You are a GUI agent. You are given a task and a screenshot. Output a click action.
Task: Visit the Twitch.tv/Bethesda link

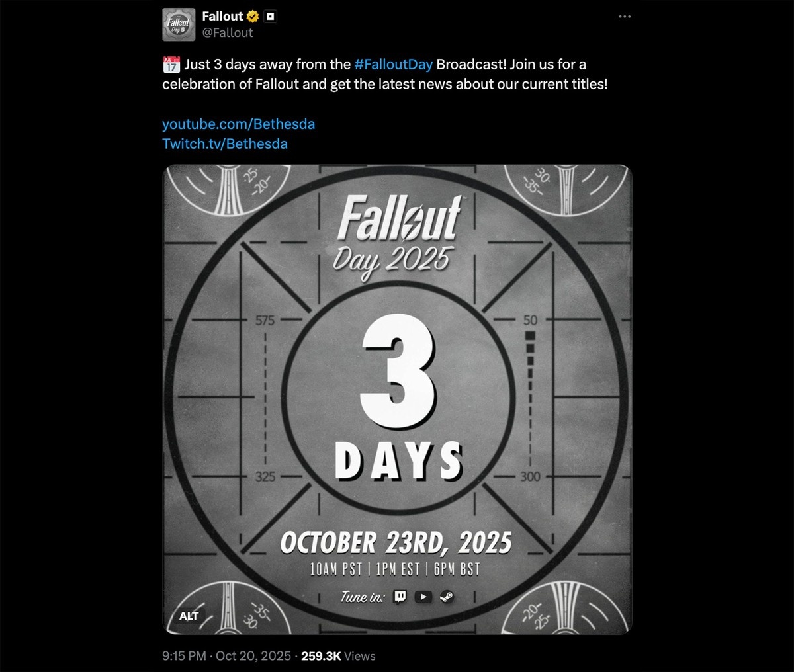pyautogui.click(x=225, y=144)
